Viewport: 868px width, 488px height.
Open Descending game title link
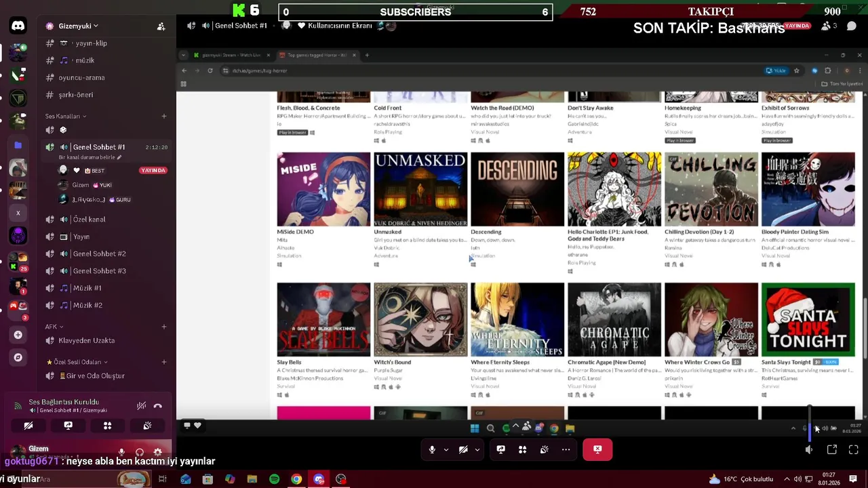pos(486,232)
